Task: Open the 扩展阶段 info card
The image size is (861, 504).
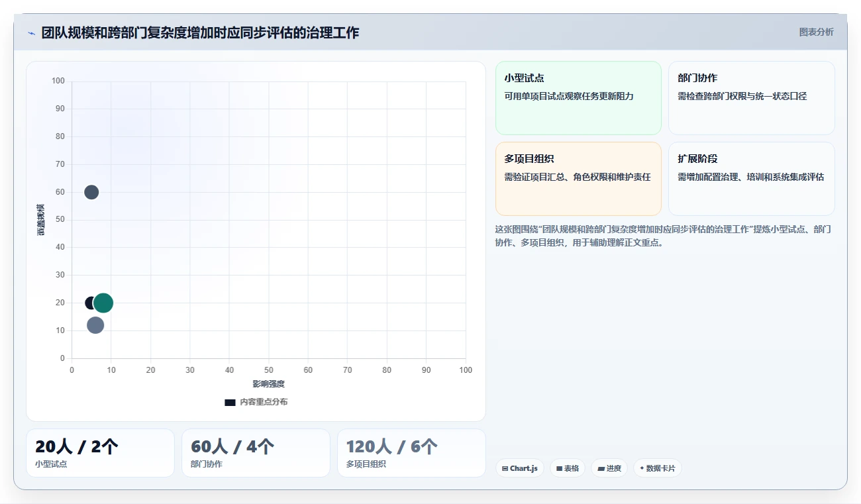Action: [x=752, y=179]
